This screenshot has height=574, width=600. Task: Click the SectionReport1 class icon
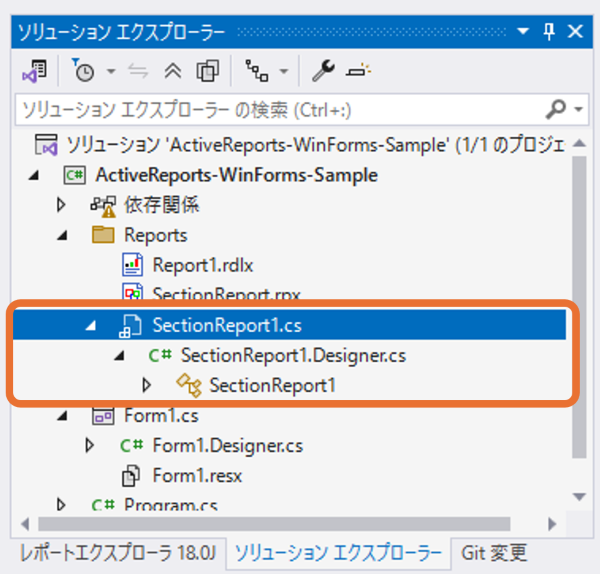coord(189,385)
